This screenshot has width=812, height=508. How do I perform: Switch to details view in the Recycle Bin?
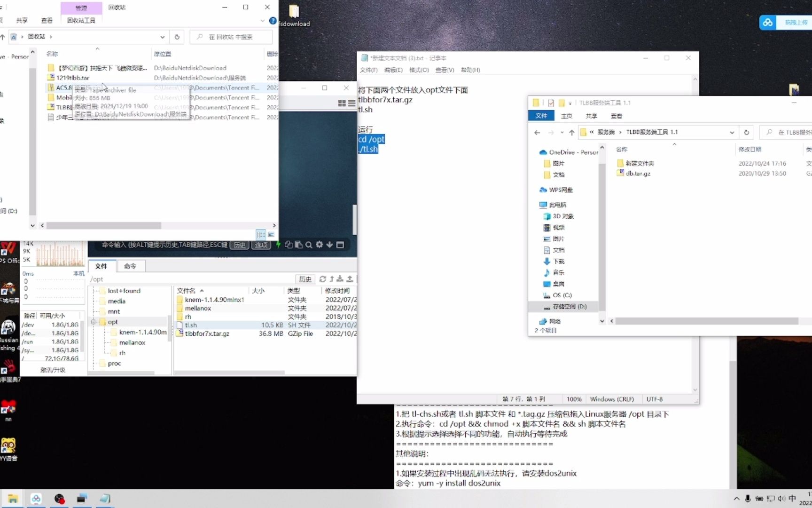[261, 234]
